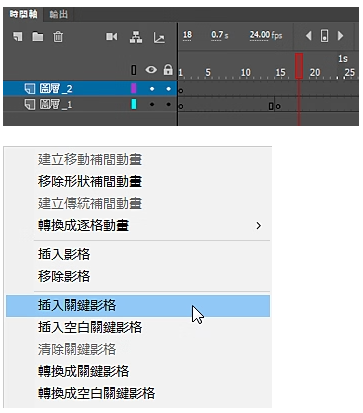
Task: Choose 轉換成關鍵影格 from menu
Action: 83,371
